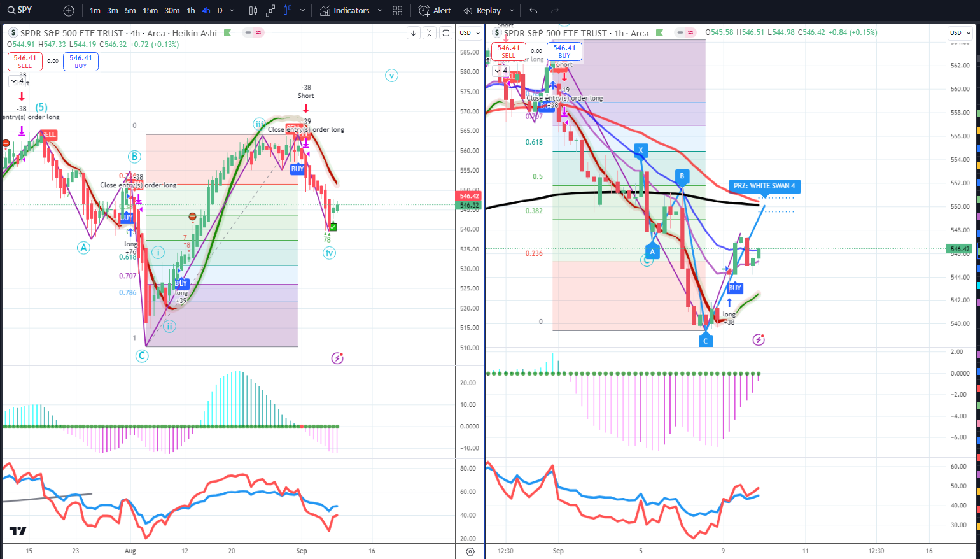The width and height of the screenshot is (980, 559).
Task: Expand the favorite indicators dropdown arrow
Action: point(381,11)
